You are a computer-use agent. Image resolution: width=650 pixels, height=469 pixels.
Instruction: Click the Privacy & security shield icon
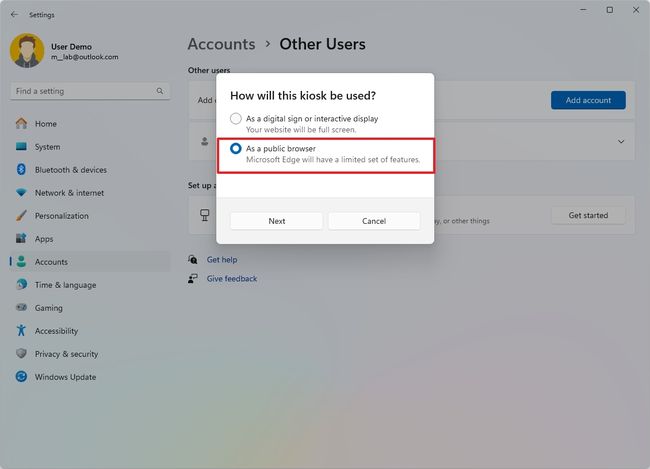[21, 354]
